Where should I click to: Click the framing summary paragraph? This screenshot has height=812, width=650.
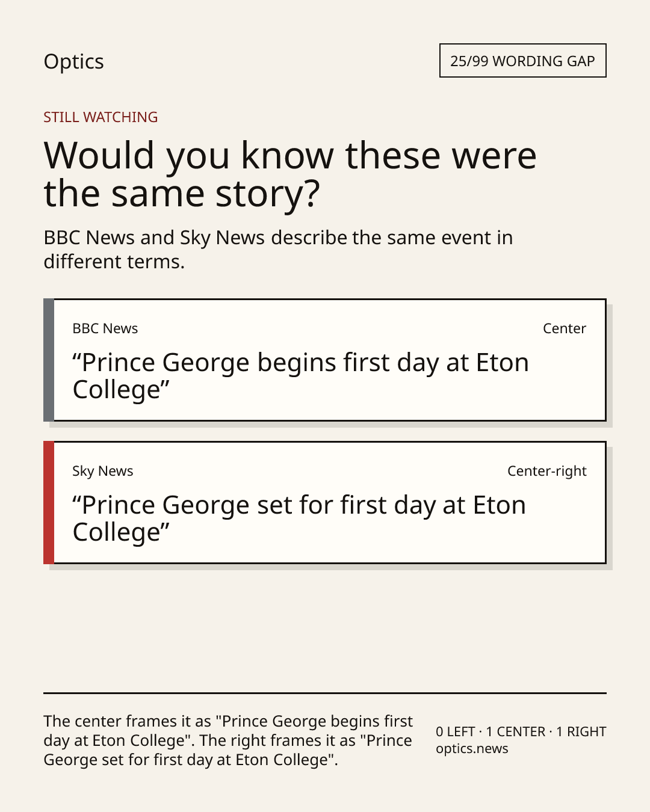point(228,740)
